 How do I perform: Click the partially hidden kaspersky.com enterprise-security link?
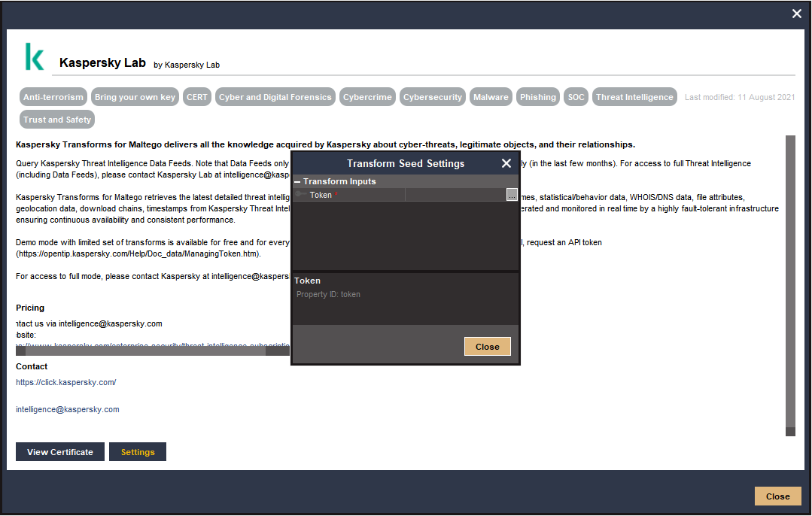152,345
